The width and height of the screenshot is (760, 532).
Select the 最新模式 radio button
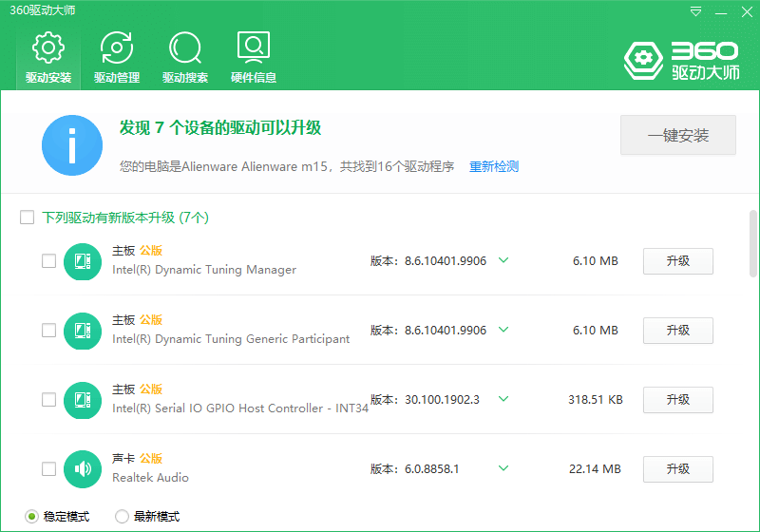pyautogui.click(x=122, y=517)
